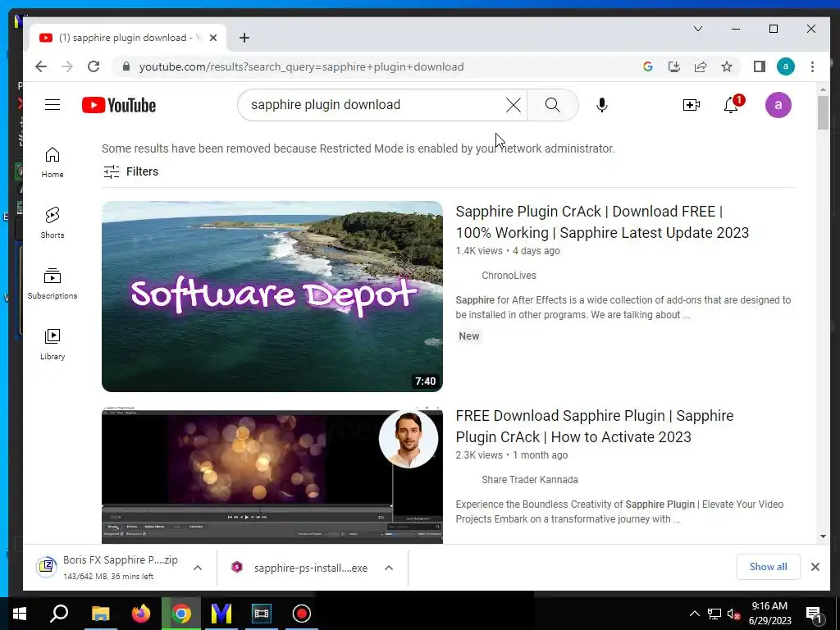Open the taskbar clock showing 9:16 AM
The image size is (840, 630).
click(769, 614)
